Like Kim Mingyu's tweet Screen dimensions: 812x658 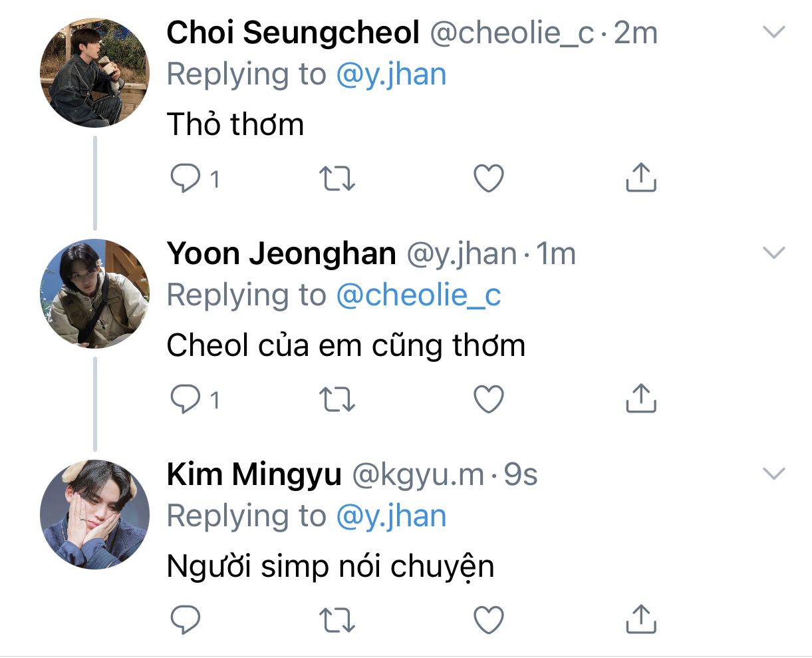coord(489,620)
